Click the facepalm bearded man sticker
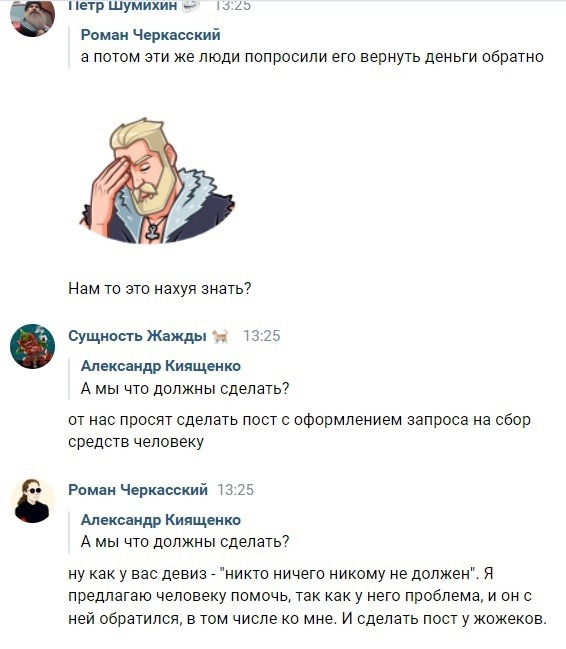566x649 pixels. (x=158, y=181)
